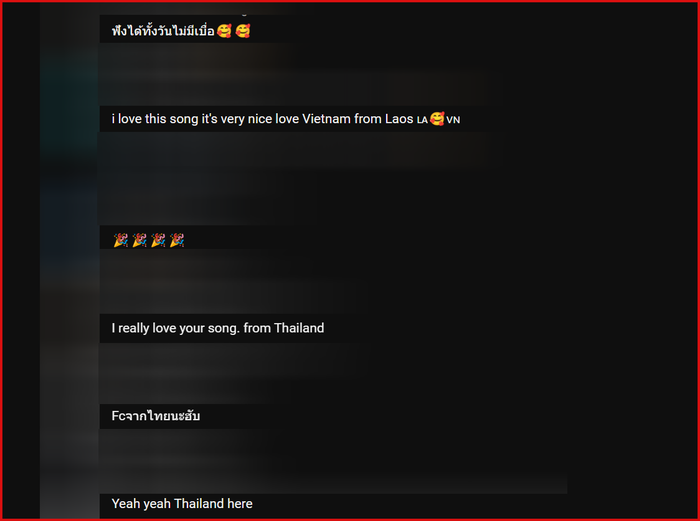Click the last party popper emoji
700x521 pixels.
tap(177, 240)
